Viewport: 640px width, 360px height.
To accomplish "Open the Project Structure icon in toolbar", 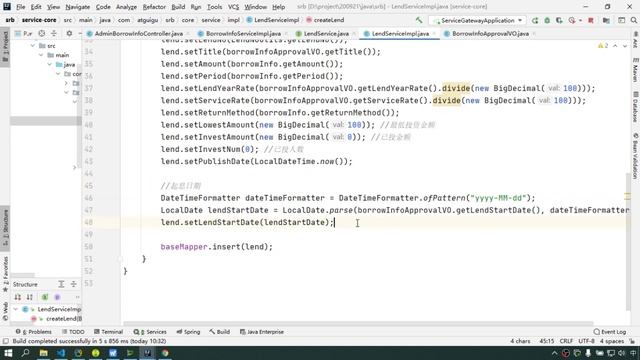I will tap(606, 20).
